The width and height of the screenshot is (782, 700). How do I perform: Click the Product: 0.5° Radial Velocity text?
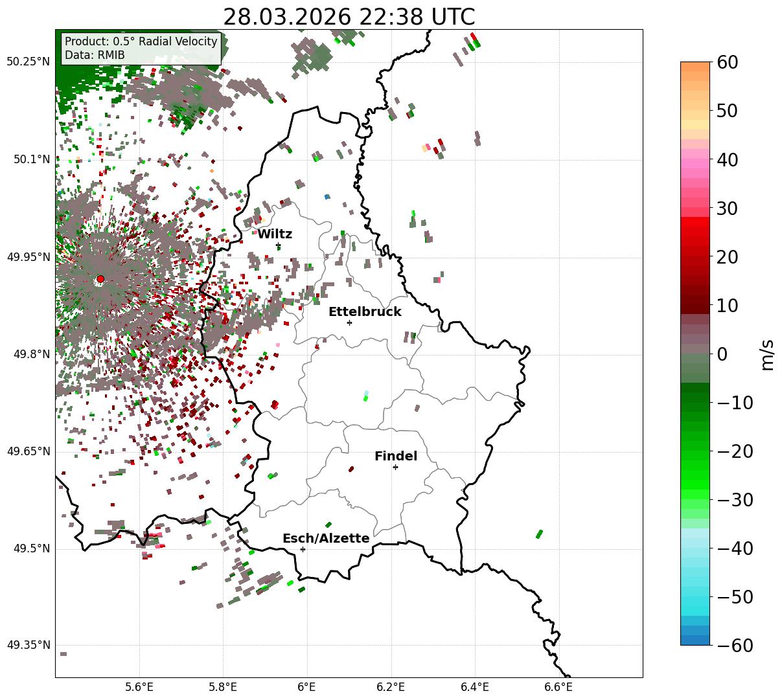click(x=141, y=41)
